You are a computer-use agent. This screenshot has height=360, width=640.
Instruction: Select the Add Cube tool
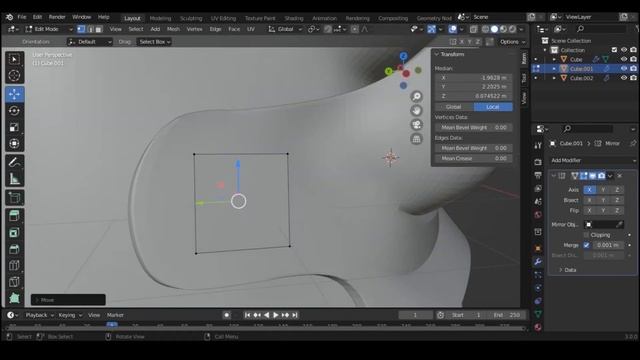[x=14, y=198]
